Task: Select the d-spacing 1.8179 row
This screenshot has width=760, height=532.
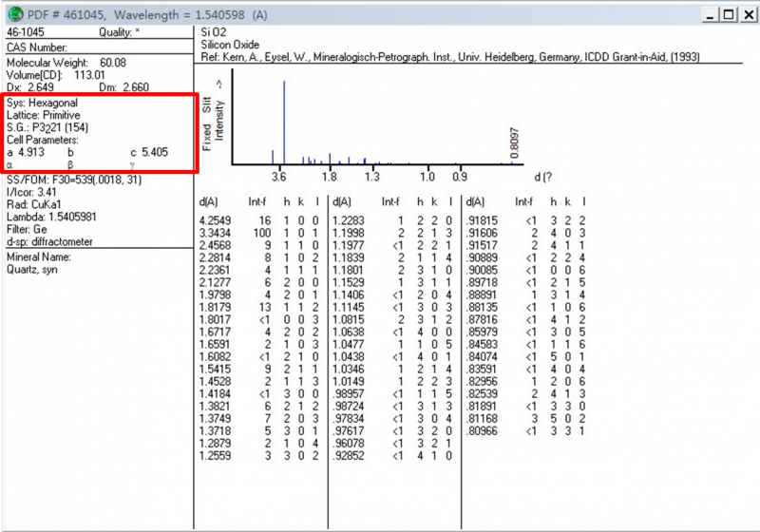Action: point(258,308)
